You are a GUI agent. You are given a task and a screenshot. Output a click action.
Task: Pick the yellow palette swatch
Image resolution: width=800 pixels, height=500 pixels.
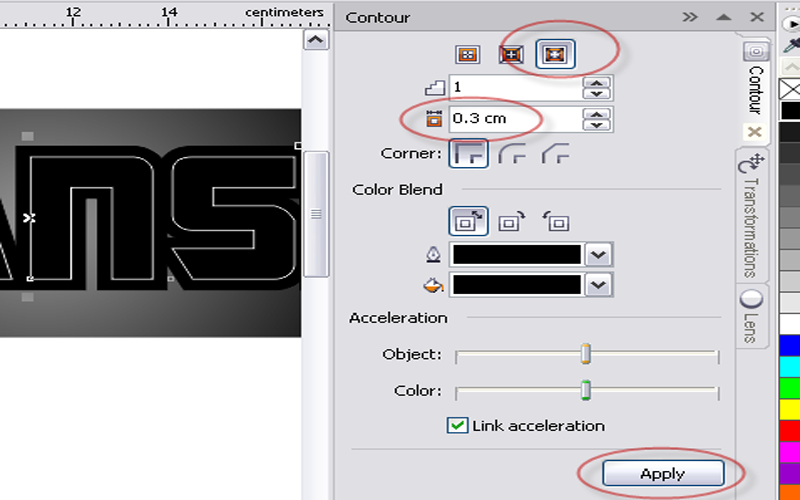point(790,409)
